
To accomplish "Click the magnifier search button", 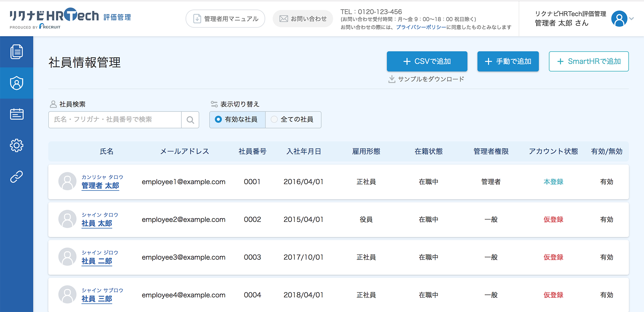I will (x=190, y=120).
